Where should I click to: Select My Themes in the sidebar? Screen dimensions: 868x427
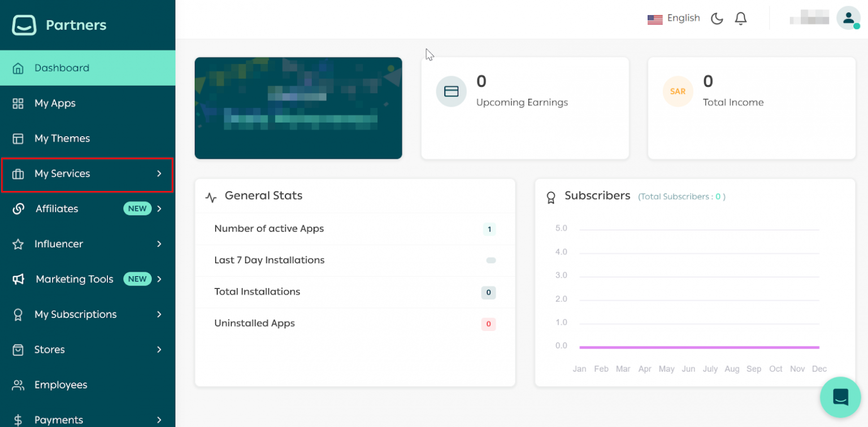coord(62,138)
